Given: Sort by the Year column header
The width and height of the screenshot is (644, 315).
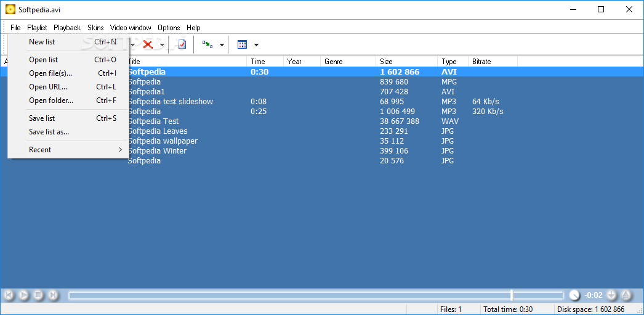Looking at the screenshot, I should point(302,62).
